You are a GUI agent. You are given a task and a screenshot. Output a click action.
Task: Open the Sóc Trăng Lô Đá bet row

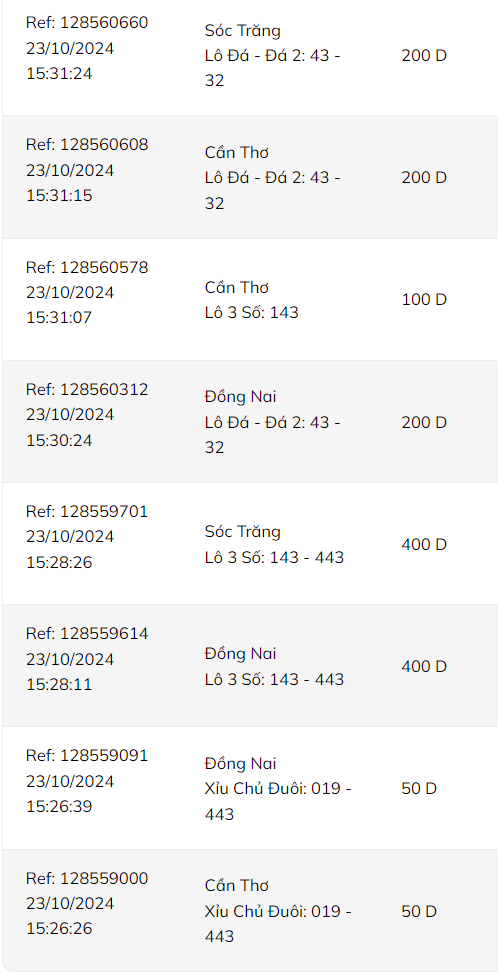coord(250,55)
